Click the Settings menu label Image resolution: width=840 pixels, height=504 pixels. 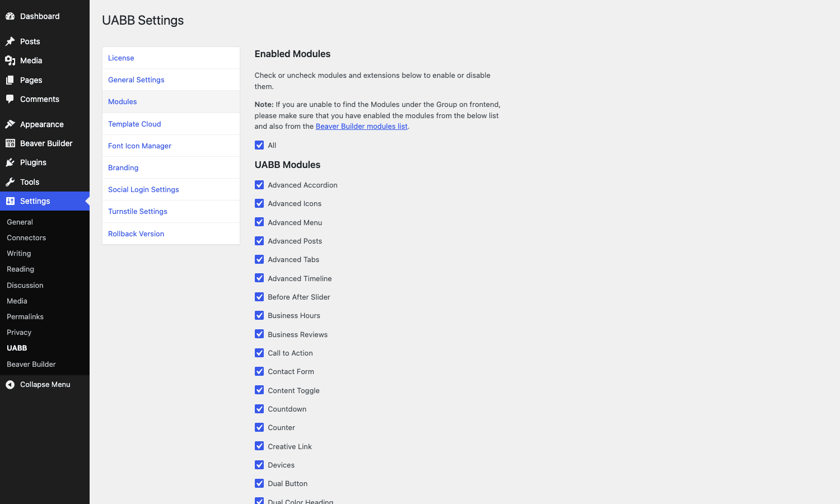[x=35, y=201]
